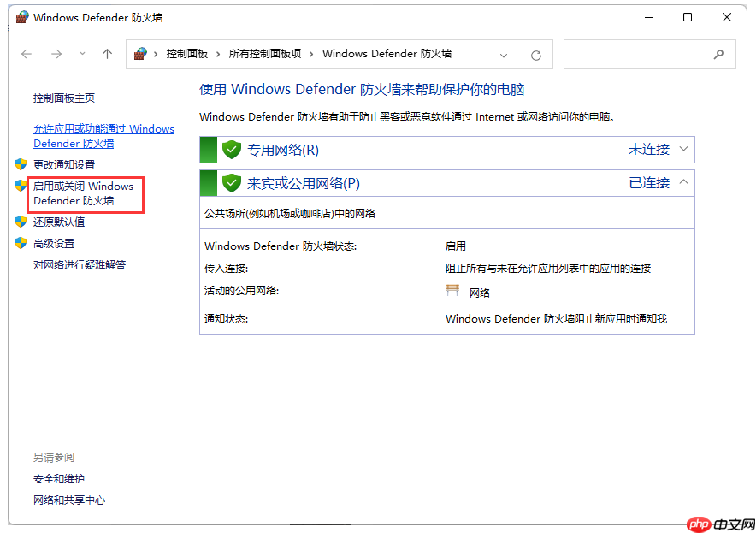Image resolution: width=756 pixels, height=533 pixels.
Task: Open 控制面板主页 link
Action: (x=64, y=98)
